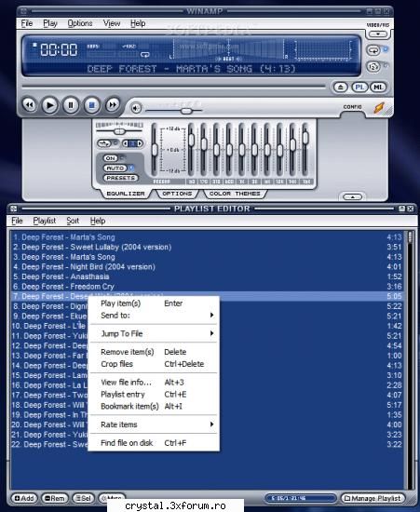Select playlist entry Sweet Lullaby (2004 version)
Viewport: 420px width, 512px height.
(208, 248)
